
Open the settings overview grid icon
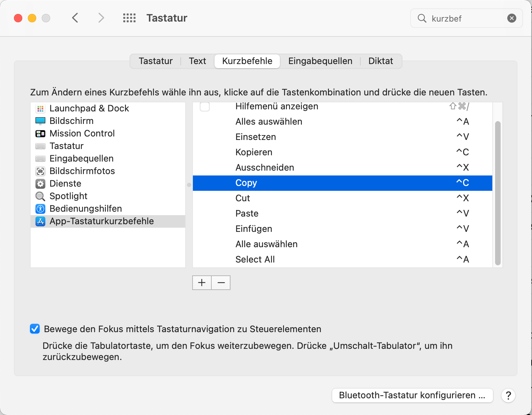129,18
